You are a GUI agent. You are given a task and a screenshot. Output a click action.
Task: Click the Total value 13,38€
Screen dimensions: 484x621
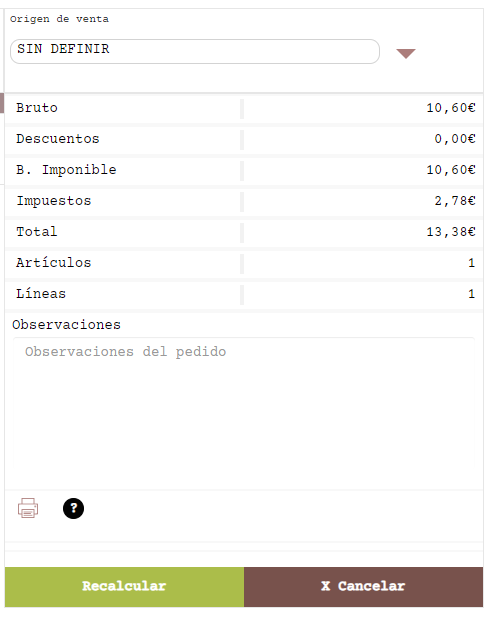(x=451, y=232)
